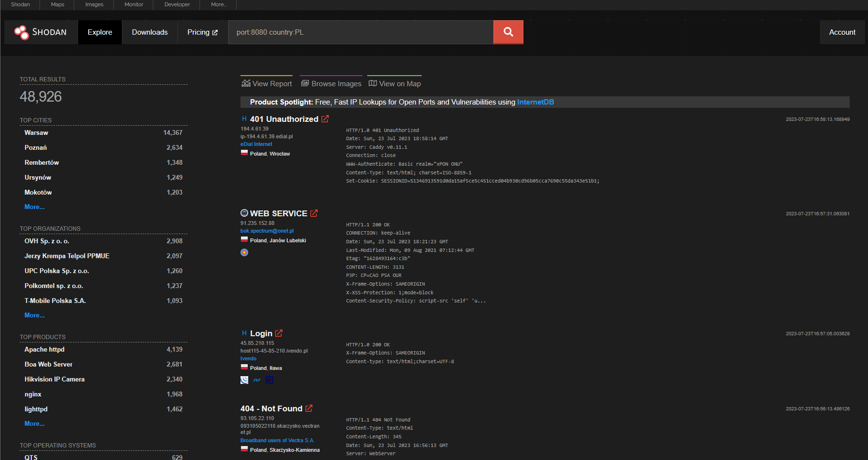The image size is (868, 460).
Task: Click the map icon of View on Map
Action: click(373, 83)
